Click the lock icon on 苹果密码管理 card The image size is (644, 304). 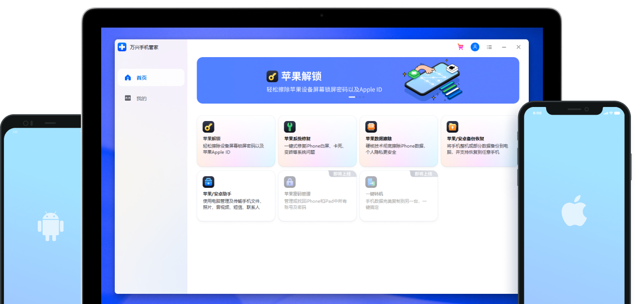[x=290, y=182]
